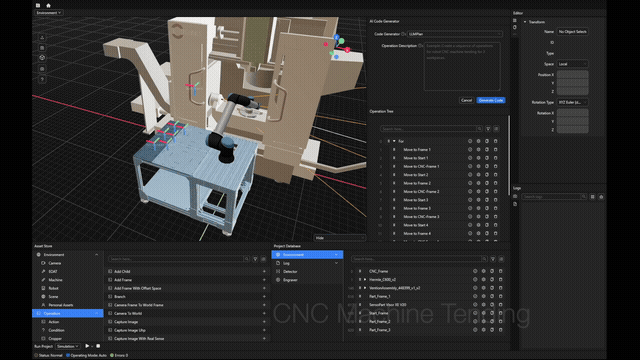The image size is (640, 360).
Task: Click the add icon for Capture Image
Action: (264, 322)
